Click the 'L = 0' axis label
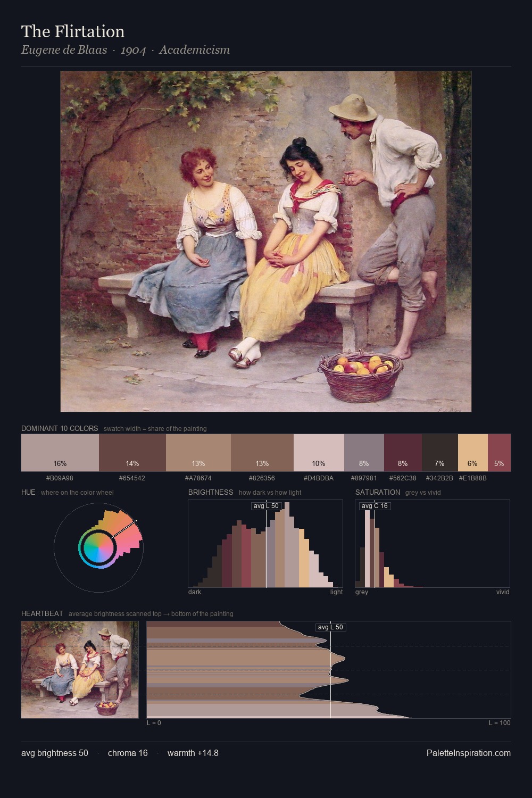The width and height of the screenshot is (532, 798). click(154, 723)
